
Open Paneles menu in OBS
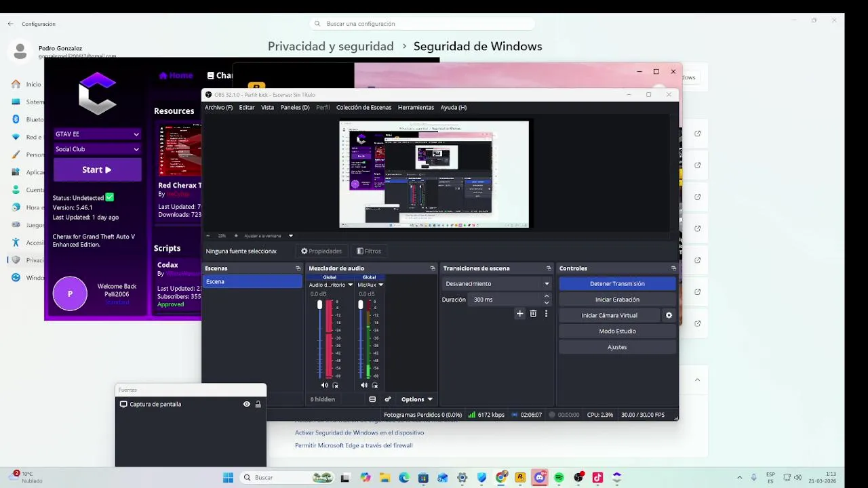coord(295,107)
